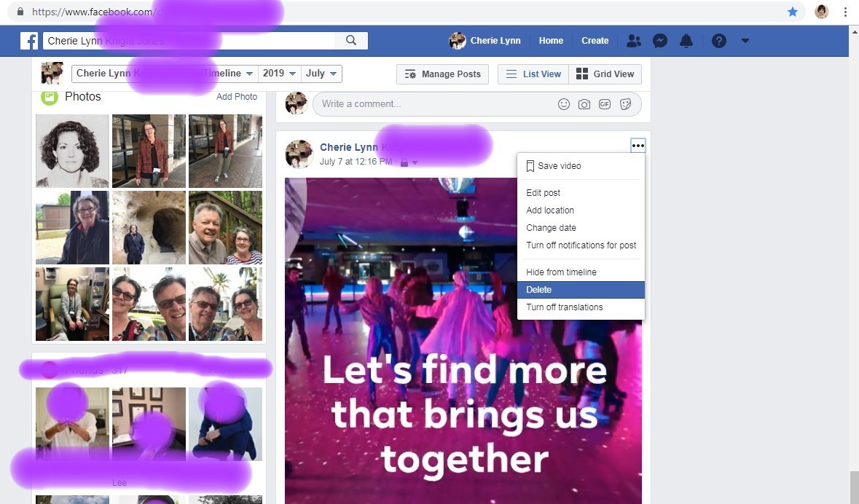
Task: Click the Add Photo link
Action: (237, 96)
